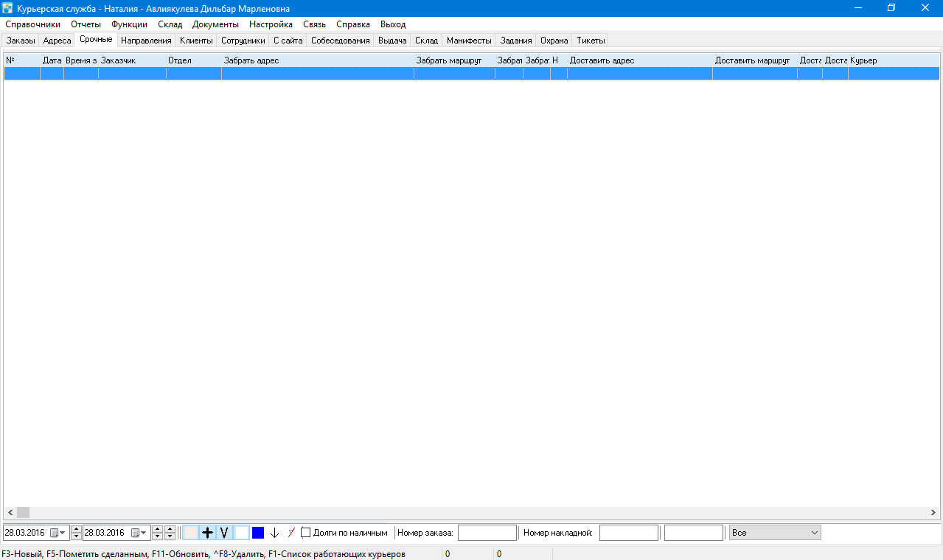Click the plus icon in the bottom toolbar
This screenshot has width=943, height=560.
point(208,533)
